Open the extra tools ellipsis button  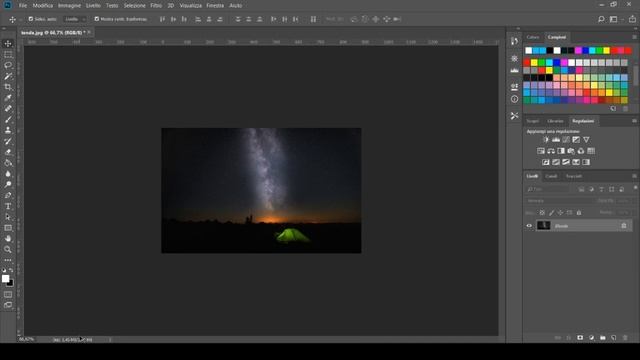click(x=8, y=260)
